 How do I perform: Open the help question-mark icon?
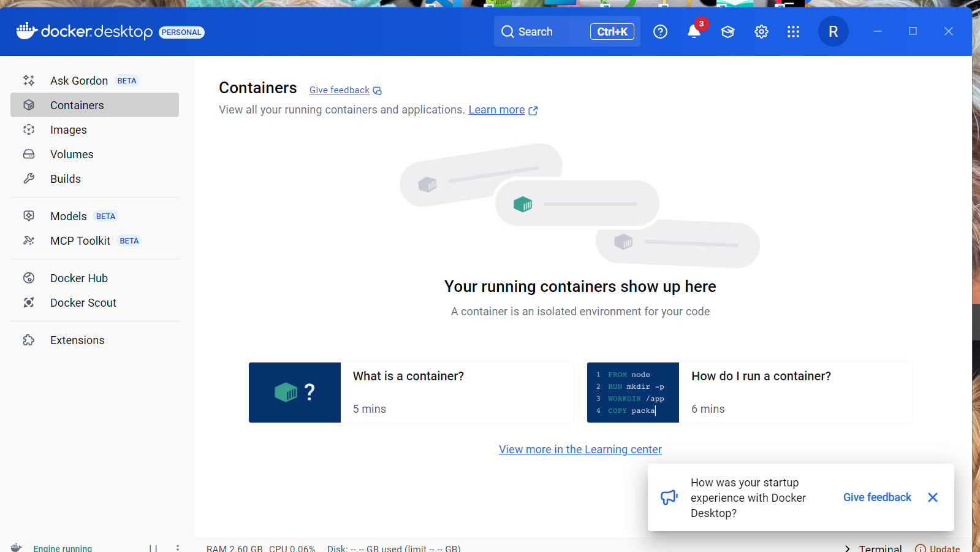click(660, 32)
